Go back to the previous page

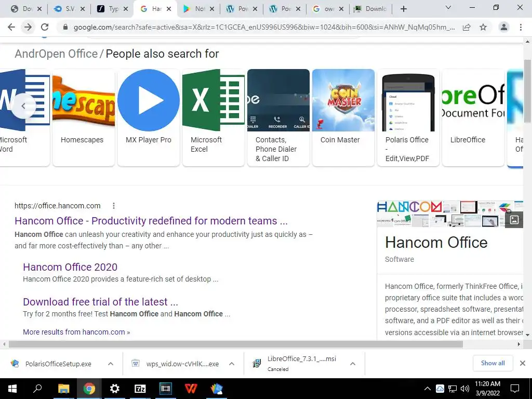pos(11,27)
